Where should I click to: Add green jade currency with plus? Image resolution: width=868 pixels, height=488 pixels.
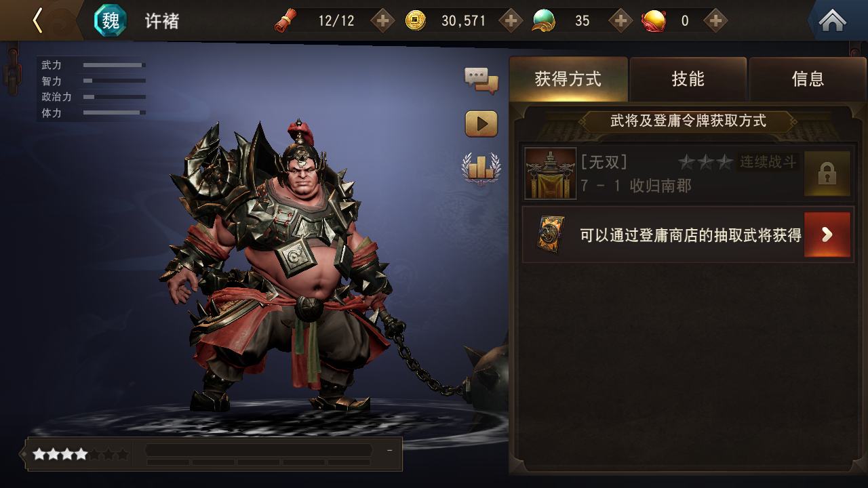click(x=620, y=20)
